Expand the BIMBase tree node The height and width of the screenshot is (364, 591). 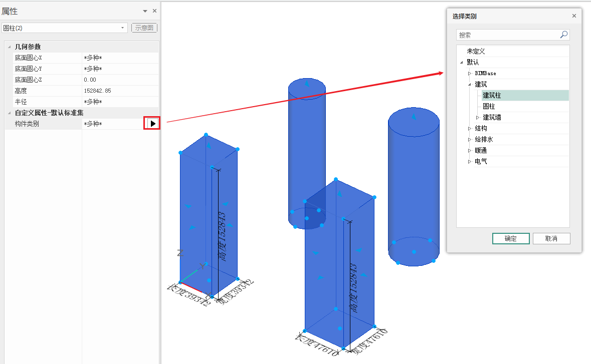tap(470, 74)
